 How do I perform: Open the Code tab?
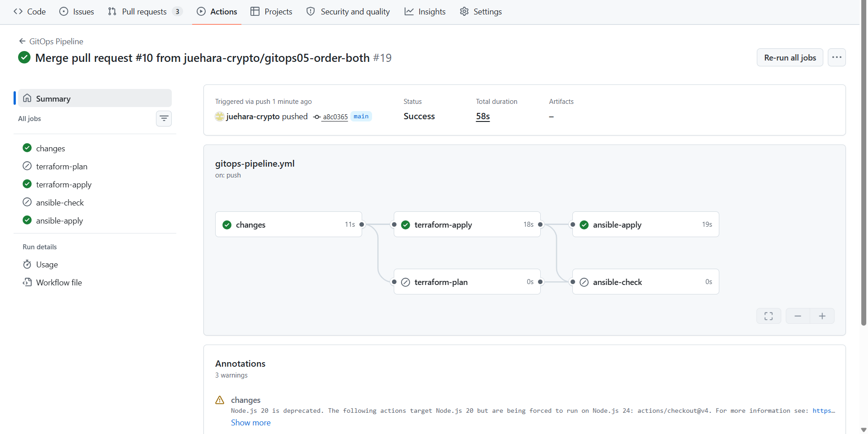coord(30,12)
